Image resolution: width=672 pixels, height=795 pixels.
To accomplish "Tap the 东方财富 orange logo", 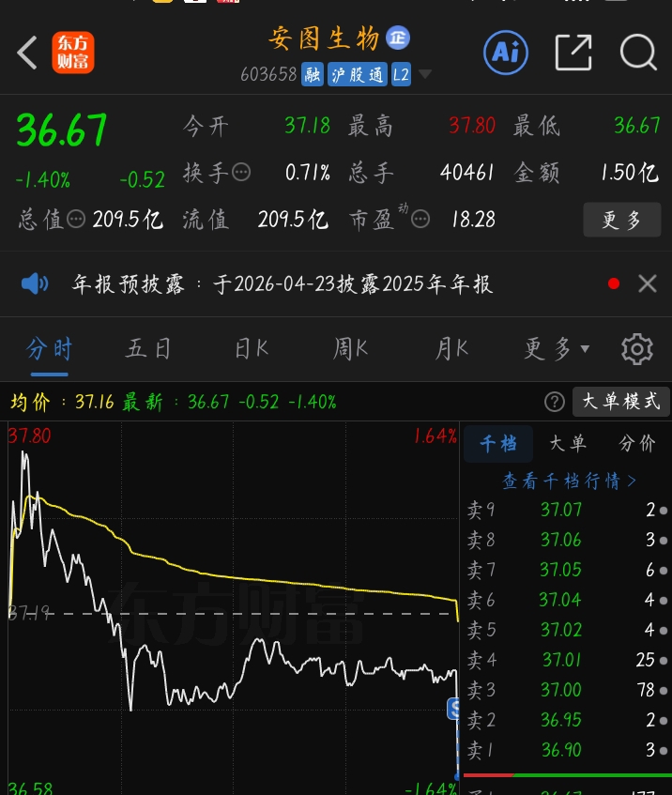I will (73, 53).
